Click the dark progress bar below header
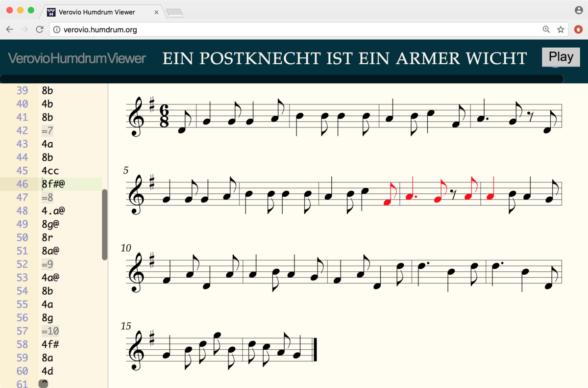 click(282, 79)
